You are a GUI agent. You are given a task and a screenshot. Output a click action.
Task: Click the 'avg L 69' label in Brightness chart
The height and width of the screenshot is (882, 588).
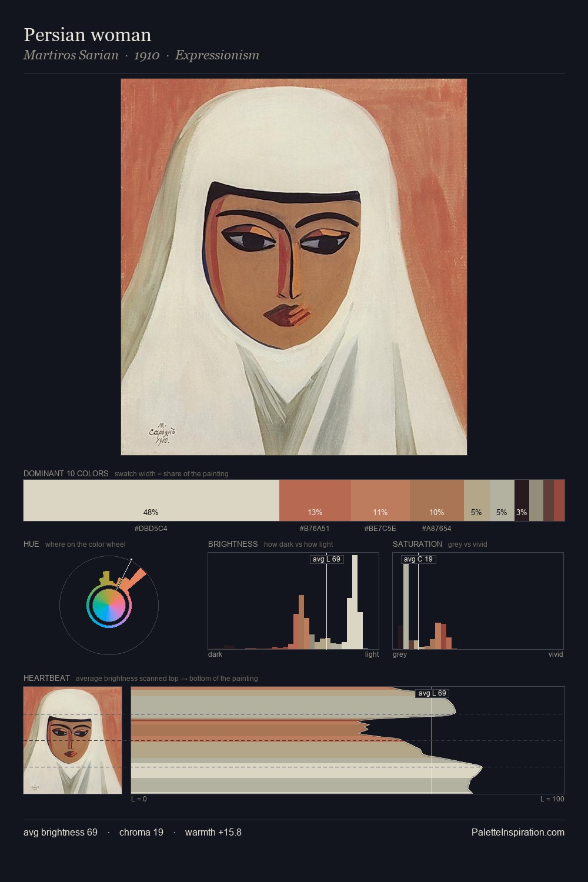[326, 559]
